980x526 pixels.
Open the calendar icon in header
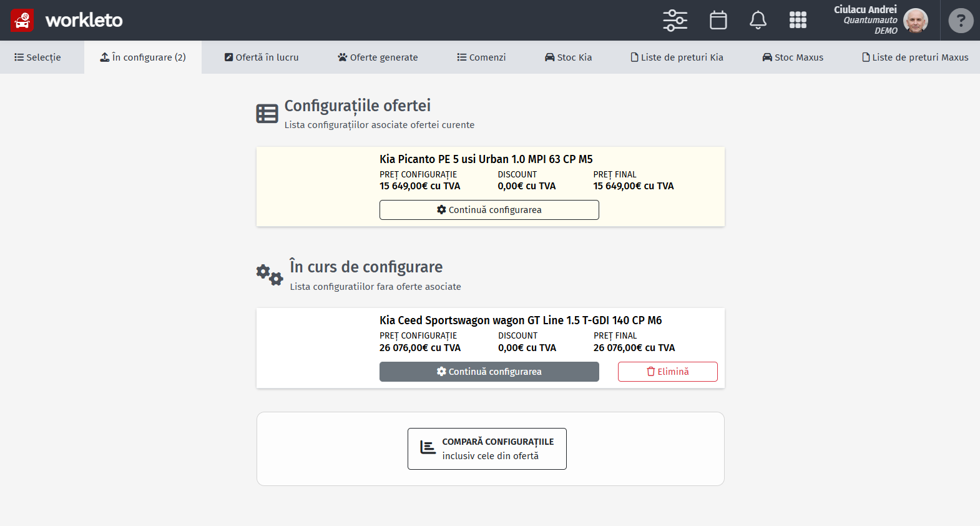pyautogui.click(x=718, y=20)
